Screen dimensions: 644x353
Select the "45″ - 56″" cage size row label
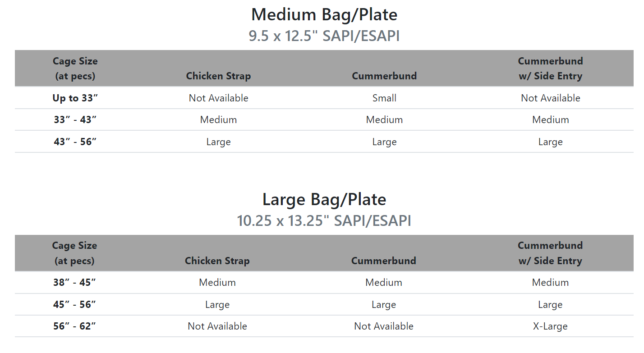(x=74, y=304)
